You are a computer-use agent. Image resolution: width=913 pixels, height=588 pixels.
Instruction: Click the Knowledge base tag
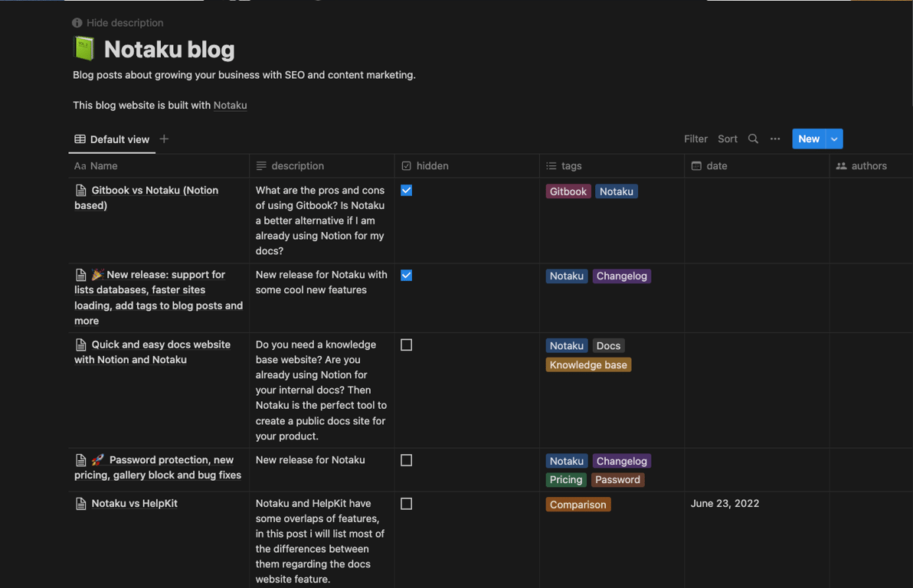[588, 365]
